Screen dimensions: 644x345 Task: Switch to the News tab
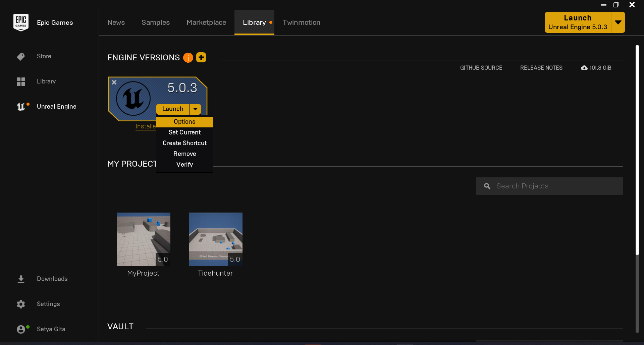116,22
